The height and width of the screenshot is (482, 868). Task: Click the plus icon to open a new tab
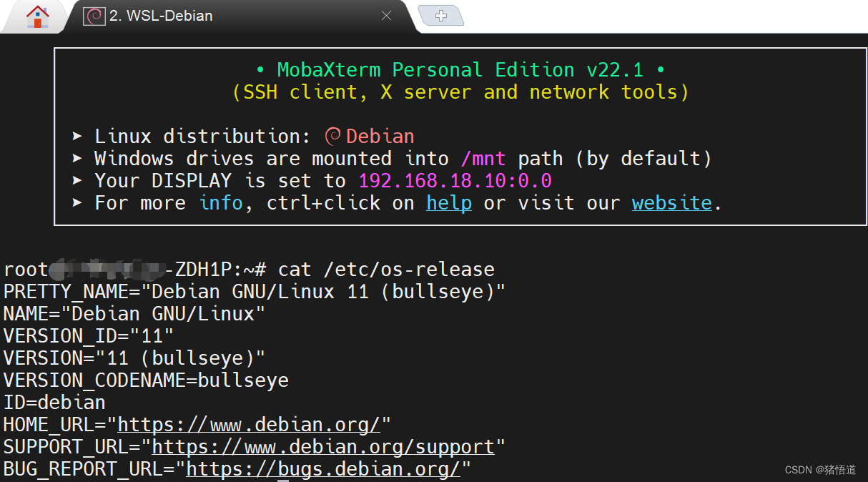coord(441,14)
